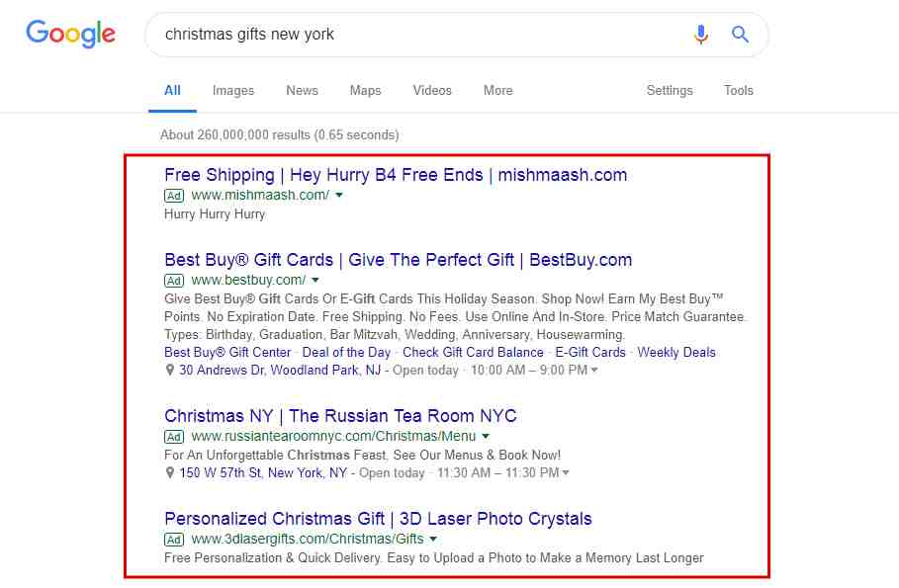
Task: Click the map pin beside 30 Andrews Dr
Action: click(x=170, y=371)
